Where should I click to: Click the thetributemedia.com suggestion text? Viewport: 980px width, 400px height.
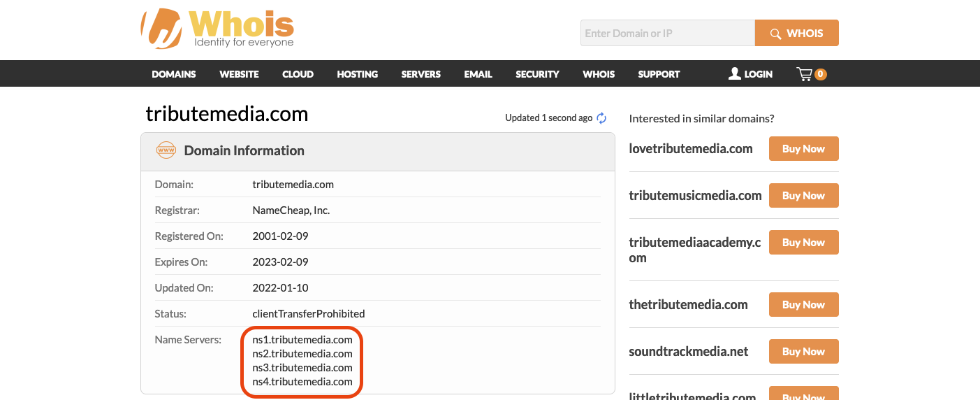(x=688, y=304)
